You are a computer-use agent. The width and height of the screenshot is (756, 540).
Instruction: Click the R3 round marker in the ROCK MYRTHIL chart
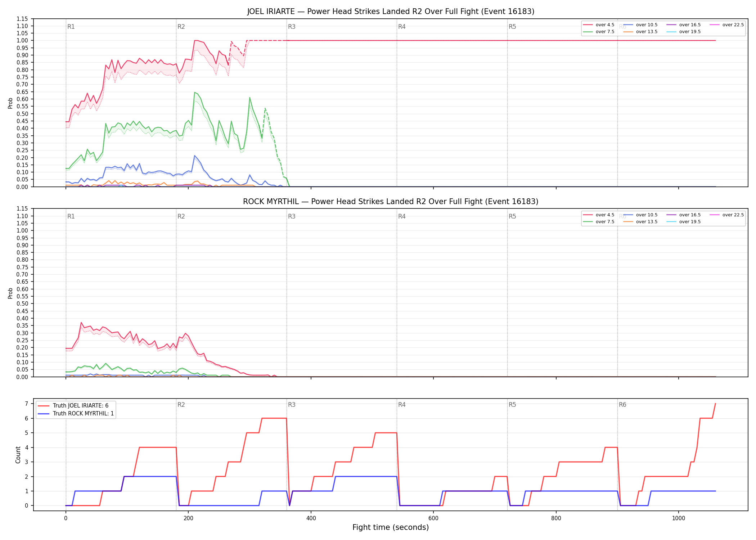(292, 216)
